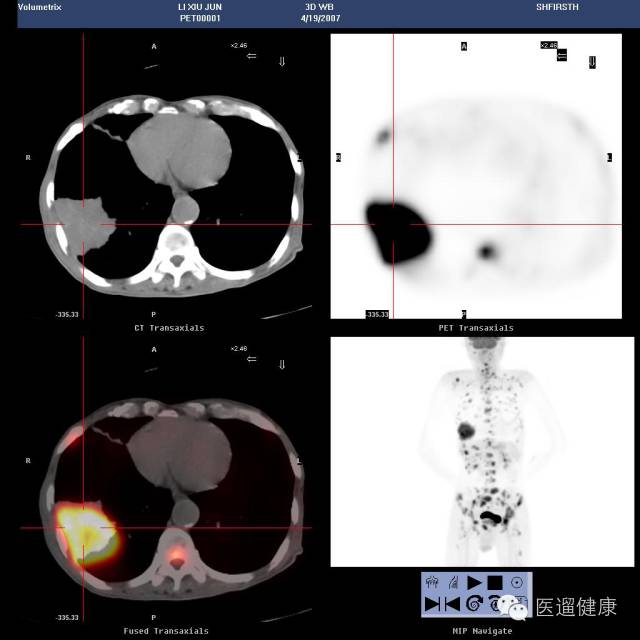The height and width of the screenshot is (640, 640).
Task: Click the small spinal hot spot on PET image
Action: pyautogui.click(x=487, y=251)
